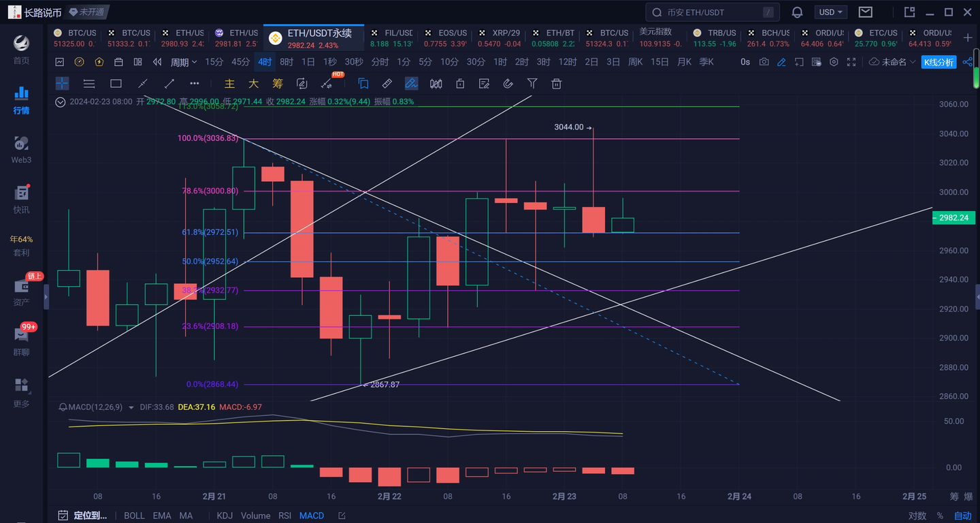Open the 更多 more apps section
This screenshot has width=980, height=523.
(x=21, y=393)
